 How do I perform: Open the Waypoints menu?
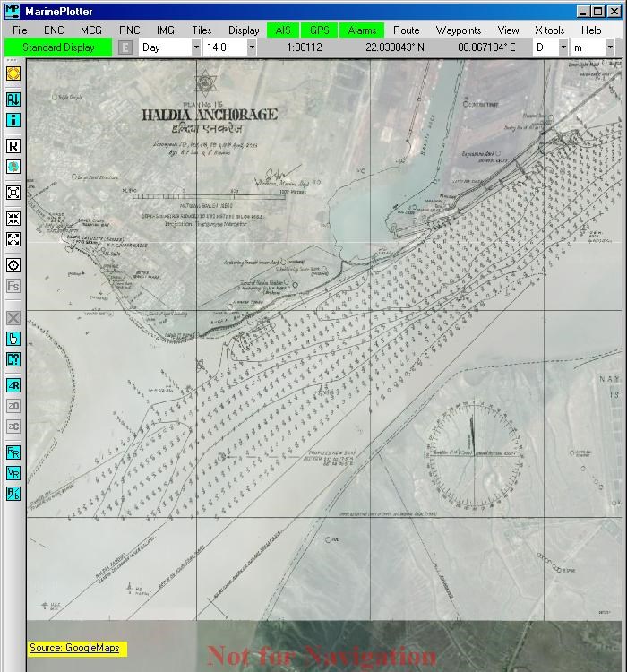tap(459, 30)
